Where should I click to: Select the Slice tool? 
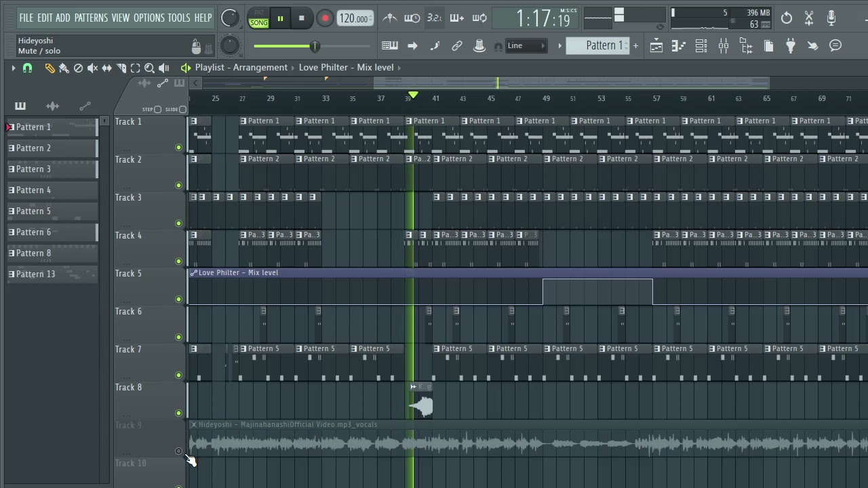click(x=121, y=68)
